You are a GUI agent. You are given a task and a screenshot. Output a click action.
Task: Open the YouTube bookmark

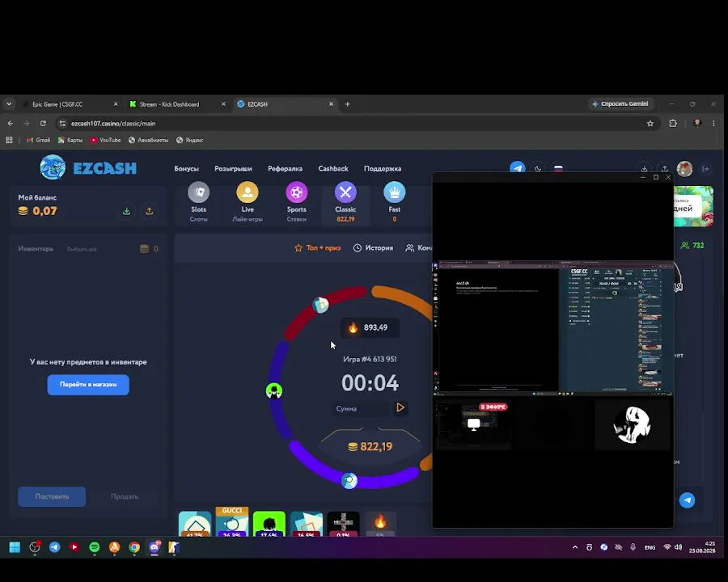[105, 140]
